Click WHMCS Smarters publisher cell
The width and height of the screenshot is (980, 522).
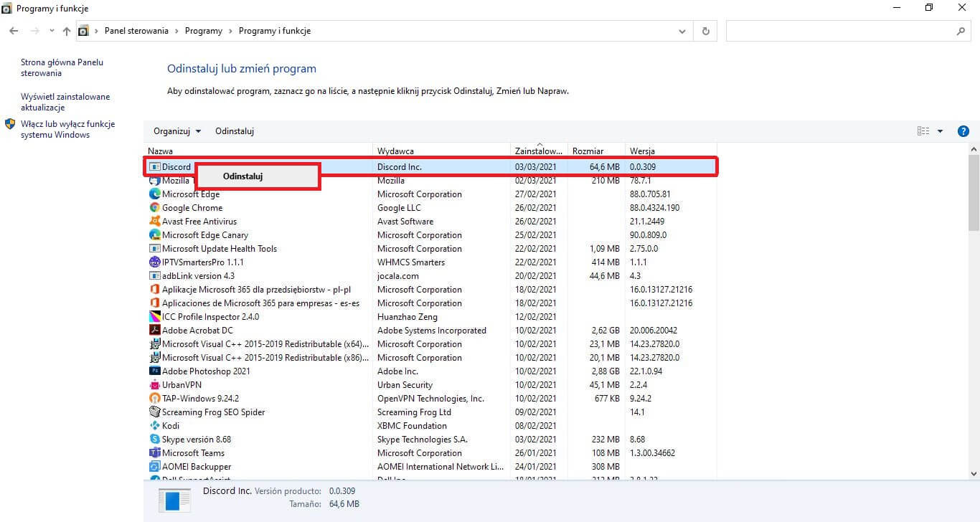[411, 262]
